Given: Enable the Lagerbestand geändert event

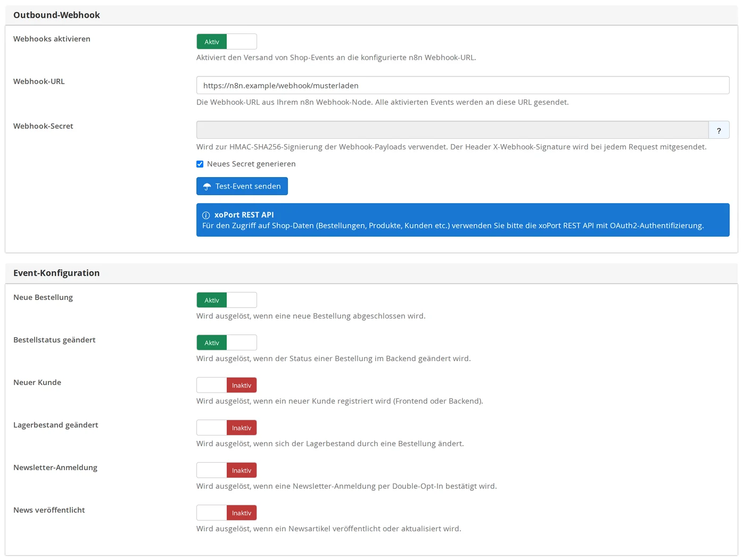Looking at the screenshot, I should click(x=227, y=428).
